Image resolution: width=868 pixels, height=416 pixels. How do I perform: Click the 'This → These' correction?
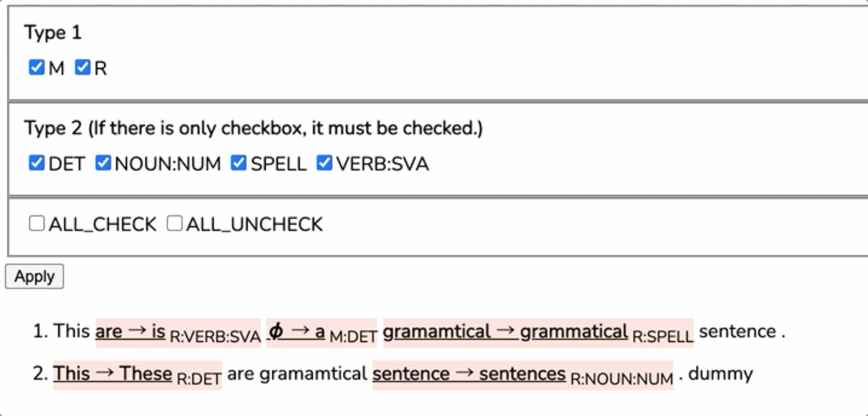[x=113, y=373]
